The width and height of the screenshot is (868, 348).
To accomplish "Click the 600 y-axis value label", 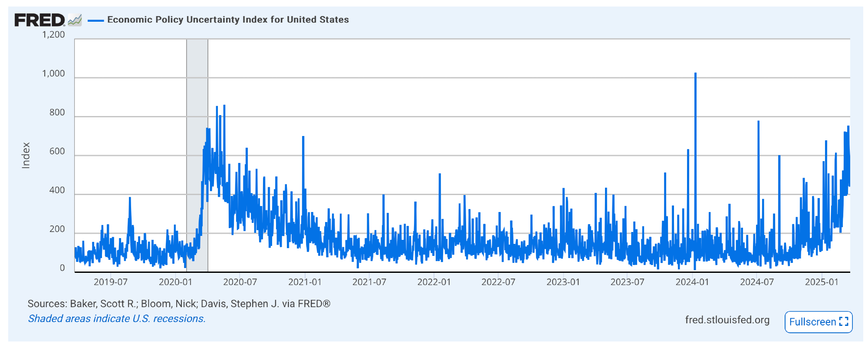I will (57, 152).
